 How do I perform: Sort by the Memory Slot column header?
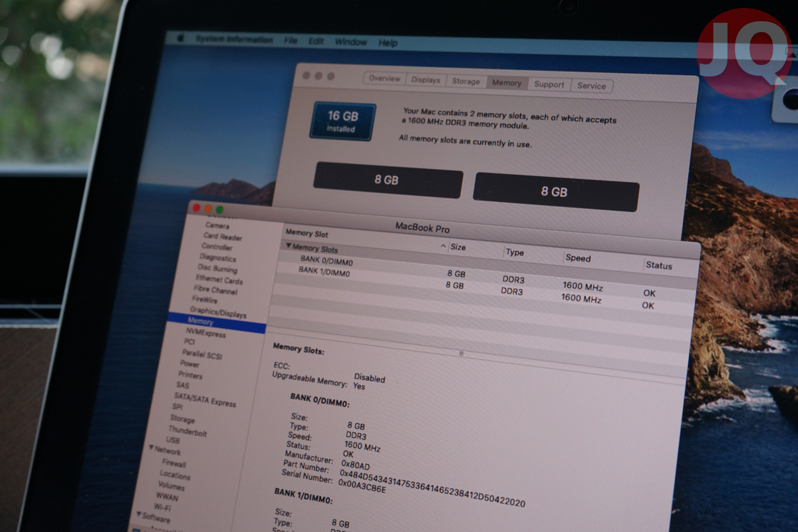(x=307, y=233)
